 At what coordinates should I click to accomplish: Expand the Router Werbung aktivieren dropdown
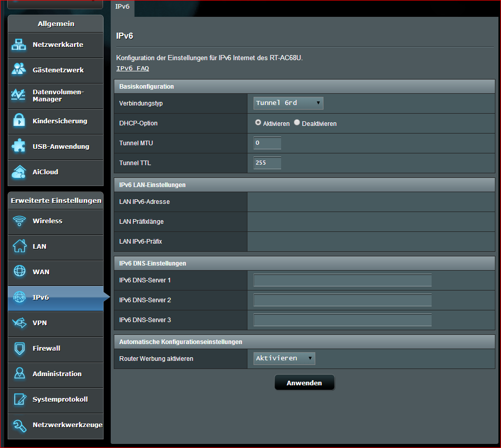tap(284, 358)
